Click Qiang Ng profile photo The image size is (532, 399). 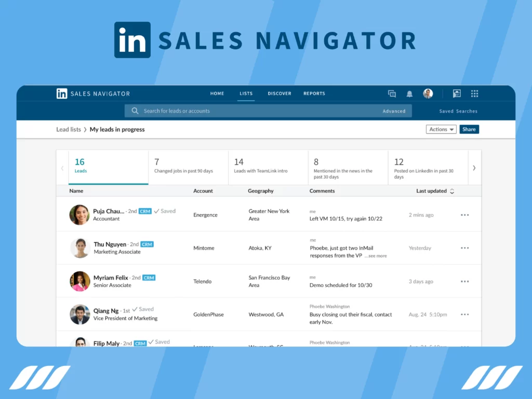coord(79,314)
